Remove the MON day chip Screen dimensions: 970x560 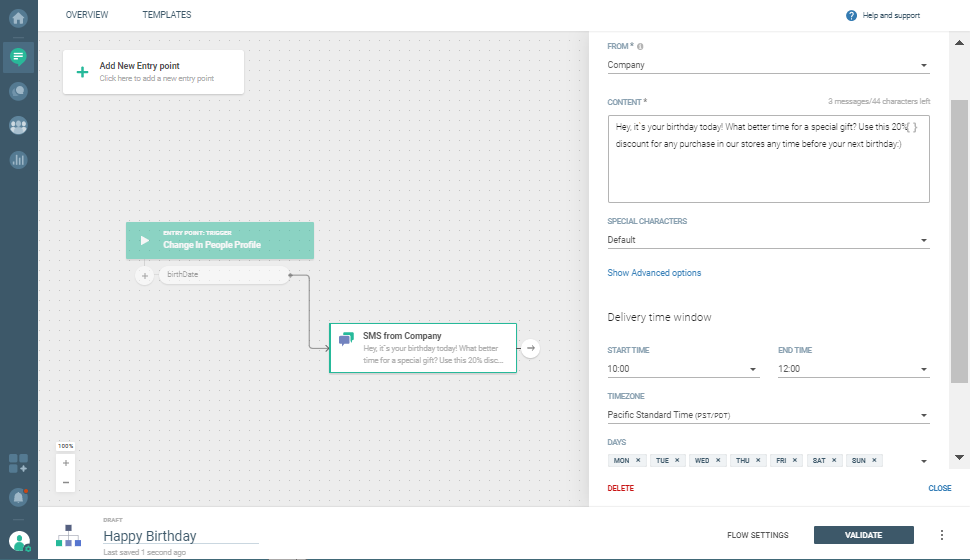pos(638,461)
